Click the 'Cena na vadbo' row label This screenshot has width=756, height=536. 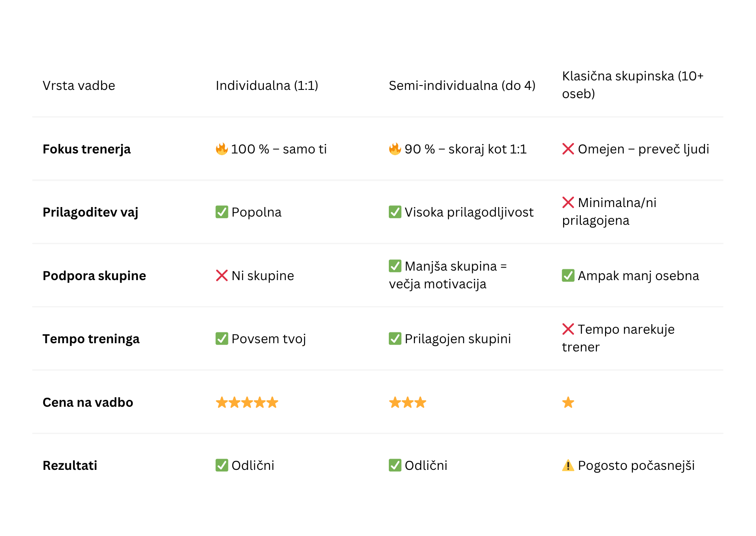click(88, 402)
